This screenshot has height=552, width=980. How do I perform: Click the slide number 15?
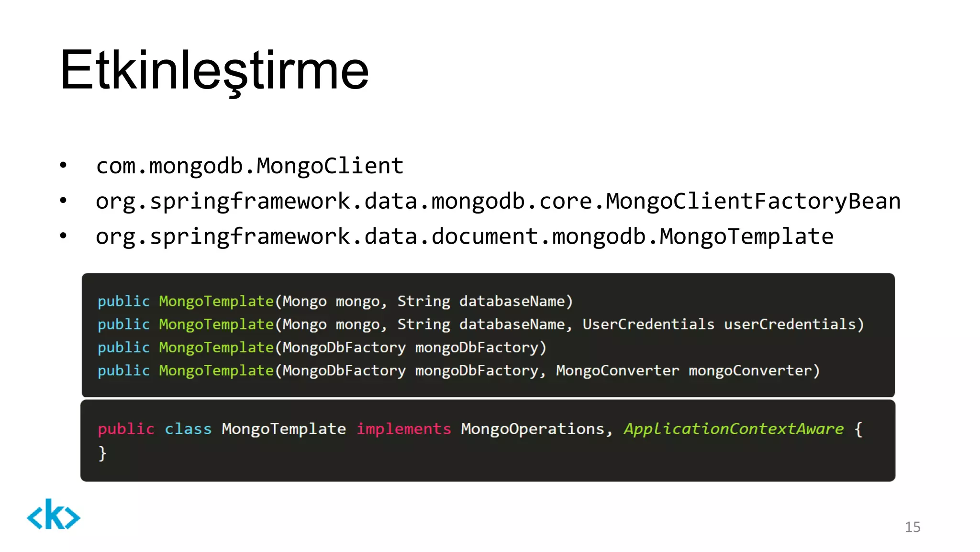click(913, 527)
